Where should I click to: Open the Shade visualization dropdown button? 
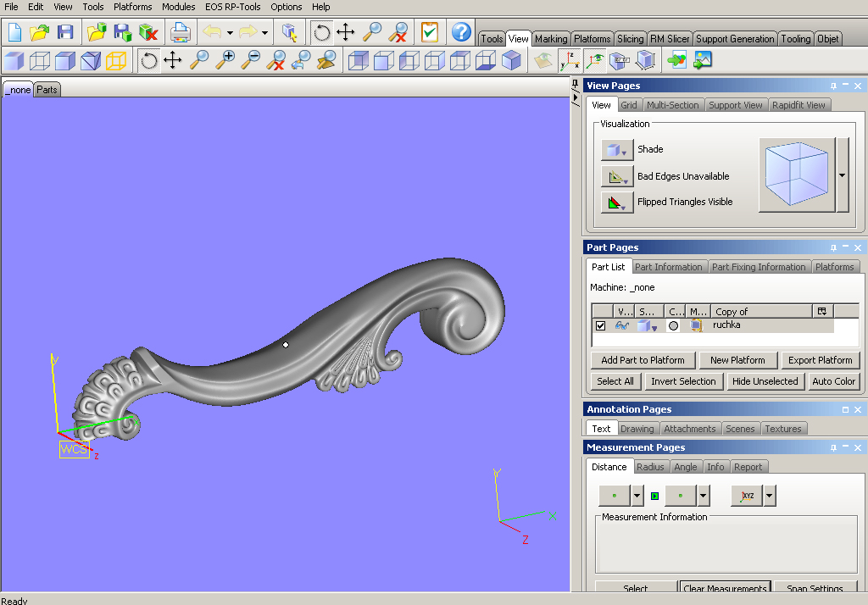click(x=617, y=149)
